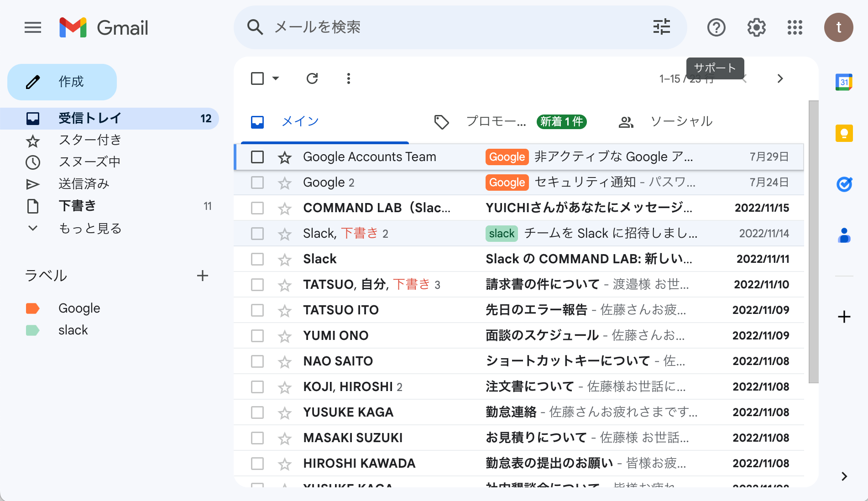Screen dimensions: 868x501
Task: Open スター付き folder
Action: pyautogui.click(x=110, y=140)
